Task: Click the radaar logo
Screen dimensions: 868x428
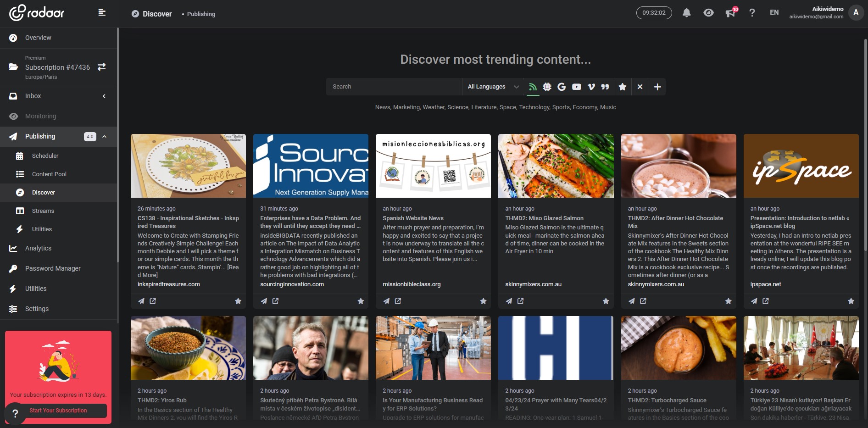Action: tap(37, 13)
